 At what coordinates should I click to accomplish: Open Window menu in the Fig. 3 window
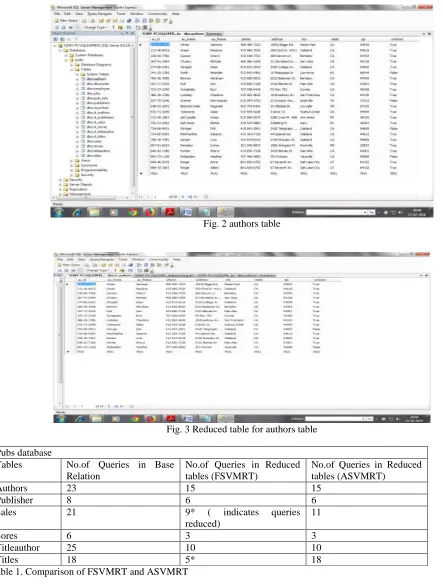pos(138,259)
